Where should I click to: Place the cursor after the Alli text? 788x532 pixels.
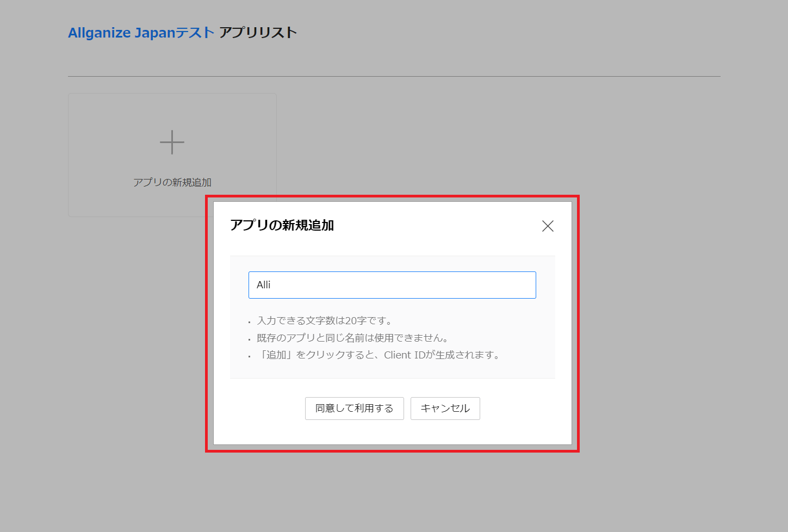click(x=272, y=285)
